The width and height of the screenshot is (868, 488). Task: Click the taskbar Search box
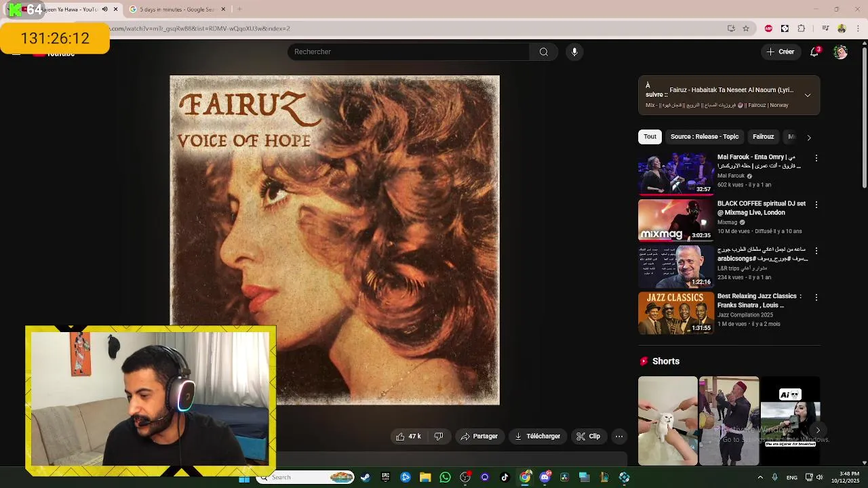(304, 477)
